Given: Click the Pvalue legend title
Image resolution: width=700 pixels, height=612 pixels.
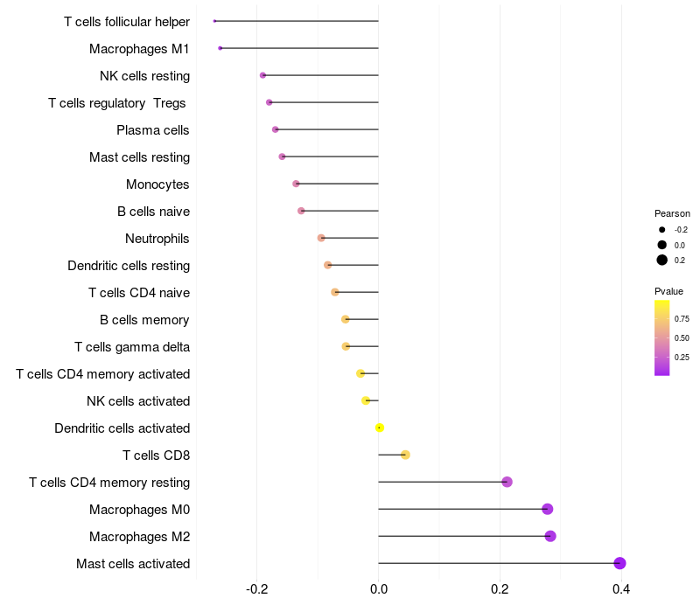Looking at the screenshot, I should 668,291.
